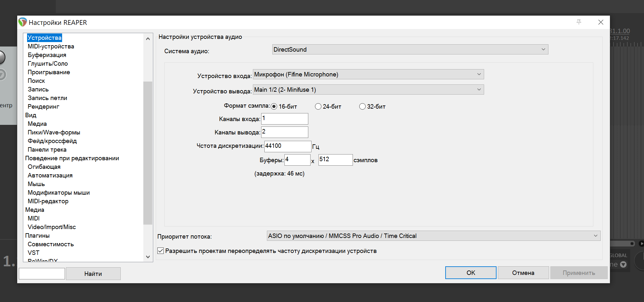
Task: Click the Применить button
Action: [x=579, y=273]
